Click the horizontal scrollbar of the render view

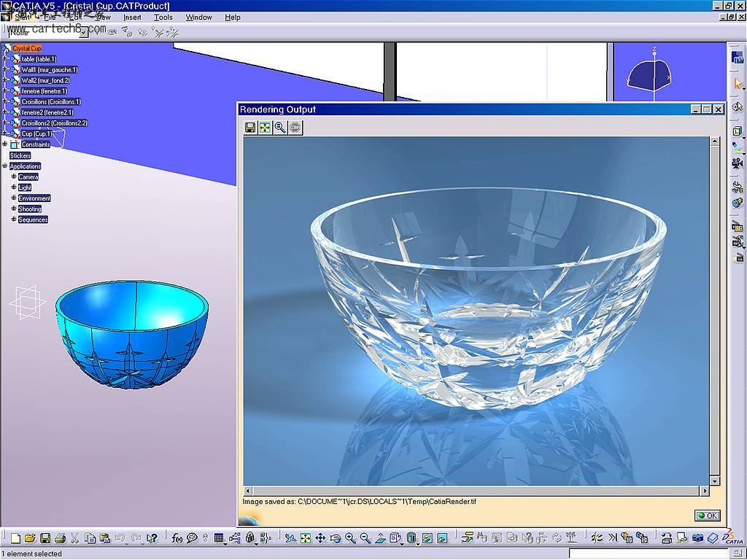coord(475,490)
